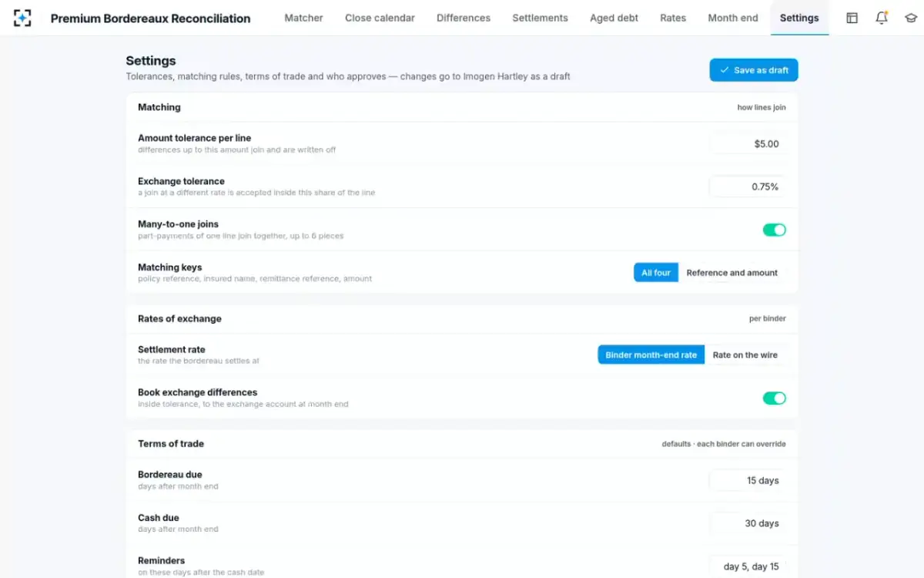Choose Rate on the wire option
Image resolution: width=924 pixels, height=578 pixels.
pyautogui.click(x=745, y=355)
